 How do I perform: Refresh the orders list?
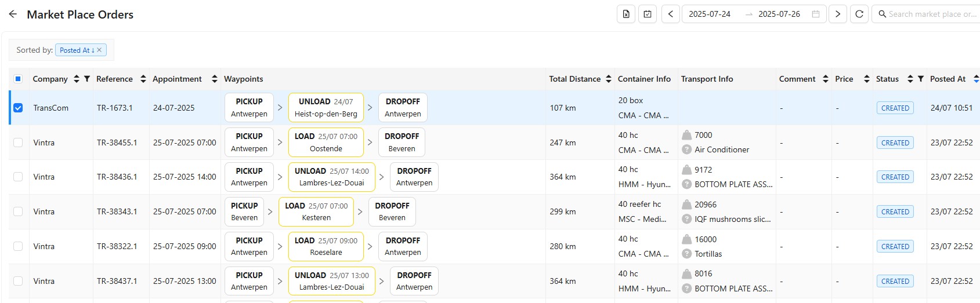[x=859, y=14]
